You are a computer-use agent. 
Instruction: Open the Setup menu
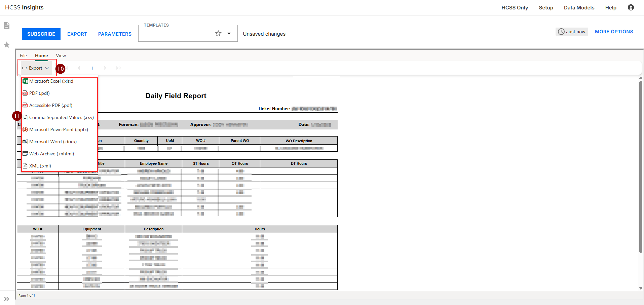(x=546, y=7)
